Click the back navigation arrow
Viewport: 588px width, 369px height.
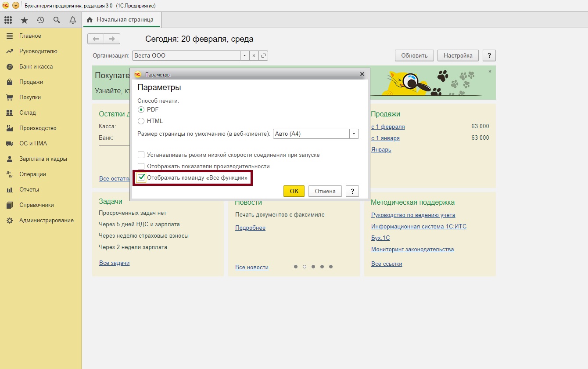click(96, 39)
